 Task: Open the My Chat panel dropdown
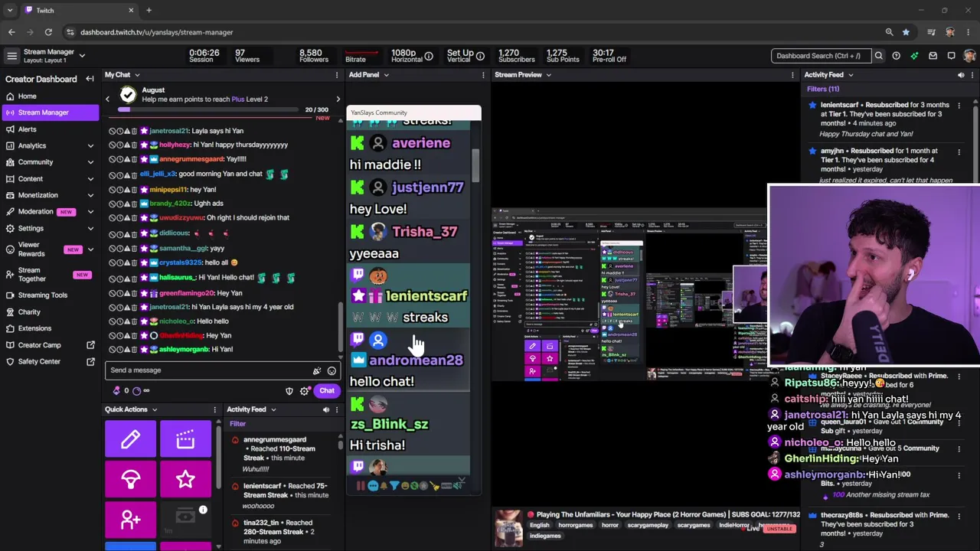(x=137, y=75)
